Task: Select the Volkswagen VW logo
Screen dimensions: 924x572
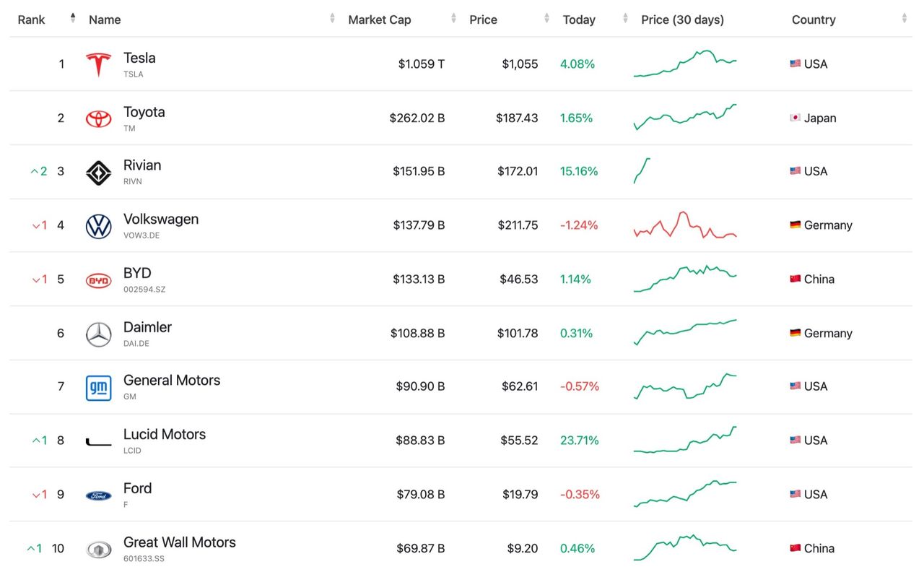Action: tap(98, 226)
